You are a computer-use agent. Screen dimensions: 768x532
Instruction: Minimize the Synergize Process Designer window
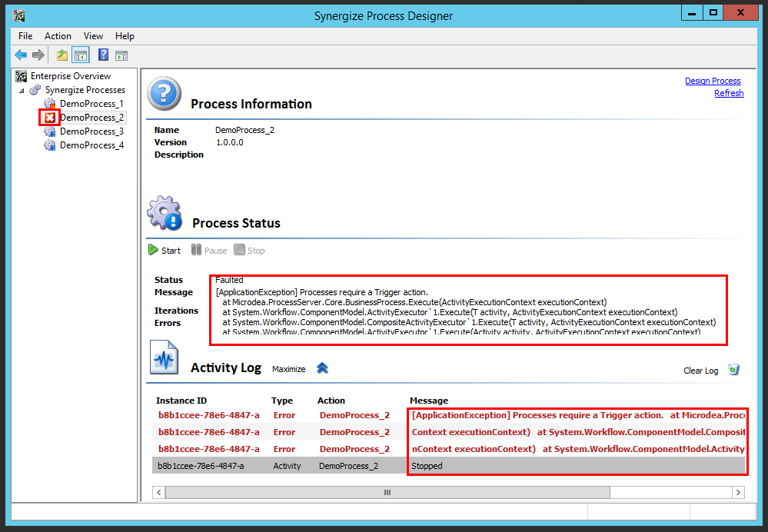(692, 13)
